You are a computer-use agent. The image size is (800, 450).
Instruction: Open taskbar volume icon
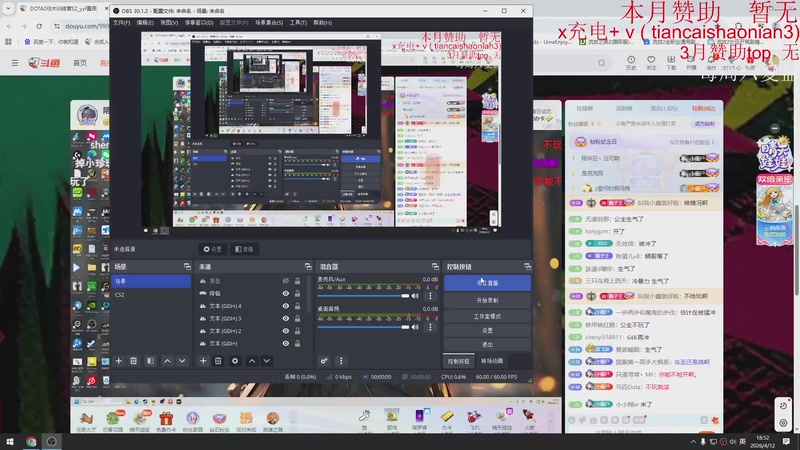733,441
